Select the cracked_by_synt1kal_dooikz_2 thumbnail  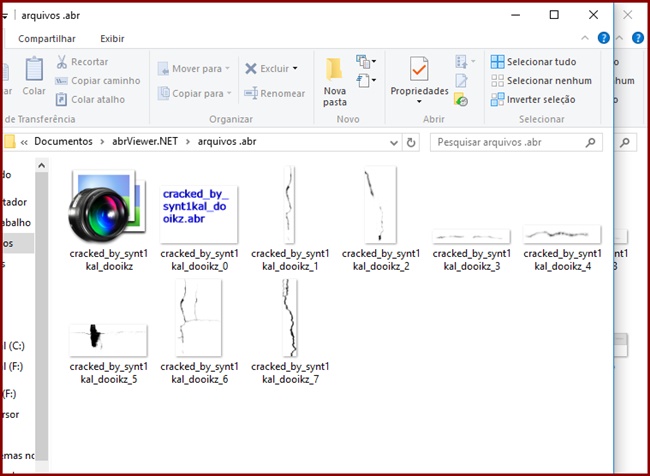click(380, 204)
